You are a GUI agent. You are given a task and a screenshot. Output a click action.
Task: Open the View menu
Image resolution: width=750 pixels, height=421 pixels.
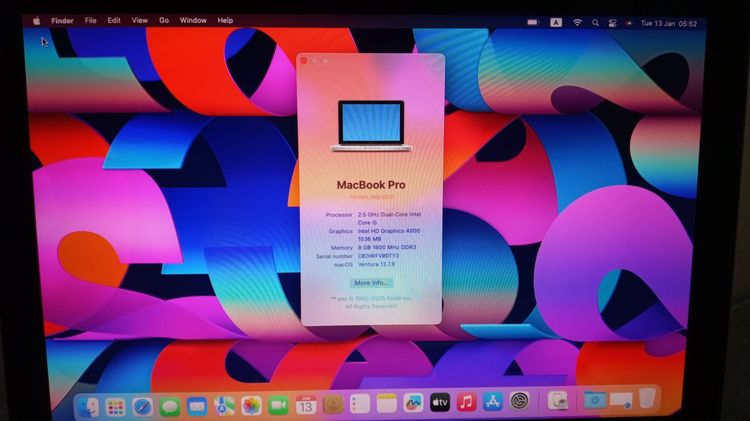pyautogui.click(x=140, y=20)
